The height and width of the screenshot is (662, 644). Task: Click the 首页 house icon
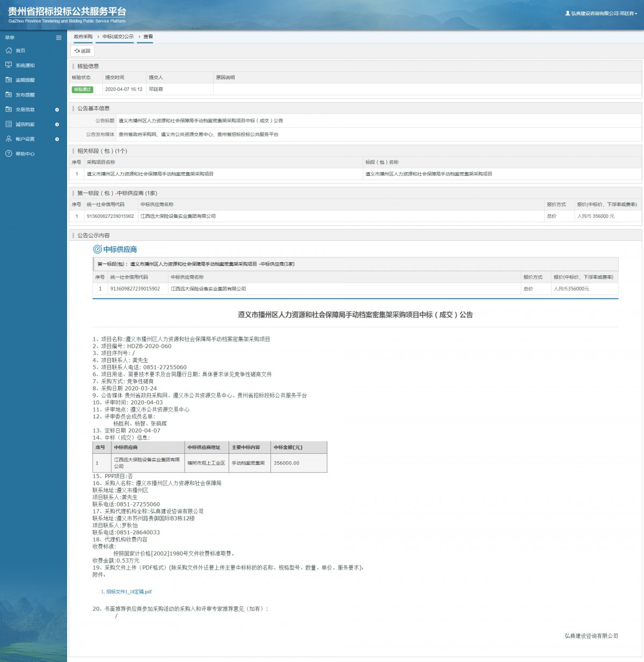tap(9, 50)
